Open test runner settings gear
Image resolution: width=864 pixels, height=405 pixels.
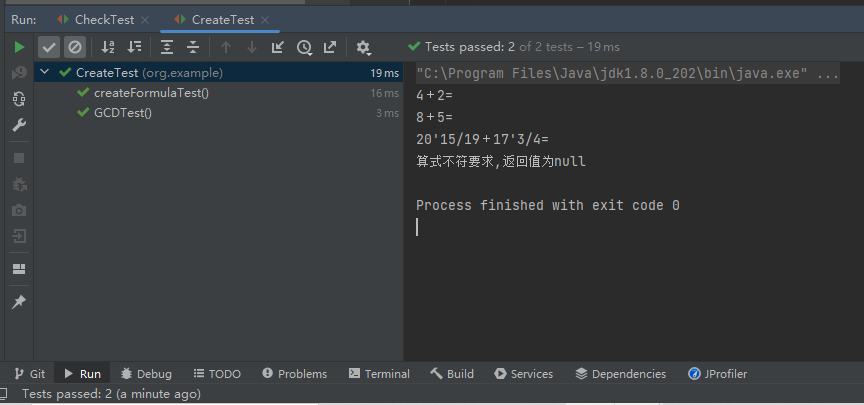coord(363,47)
